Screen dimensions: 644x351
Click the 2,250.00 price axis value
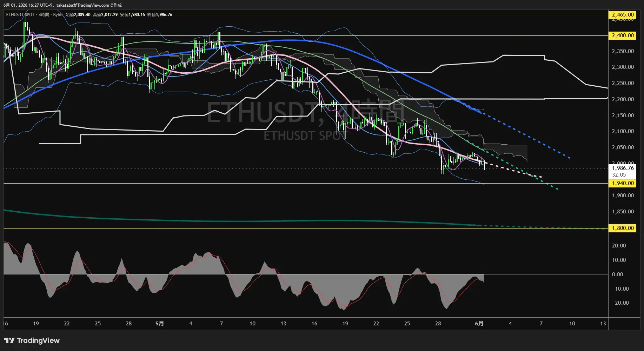(623, 83)
